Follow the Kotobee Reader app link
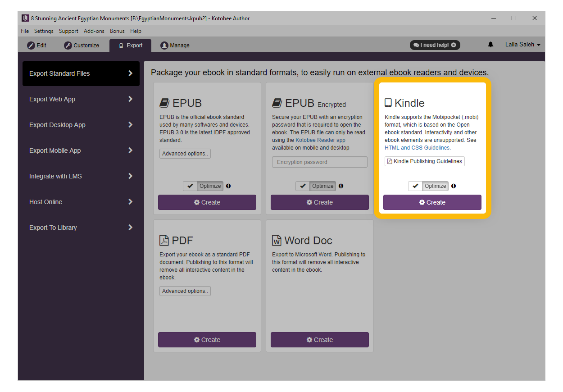563x392 pixels. click(x=320, y=140)
